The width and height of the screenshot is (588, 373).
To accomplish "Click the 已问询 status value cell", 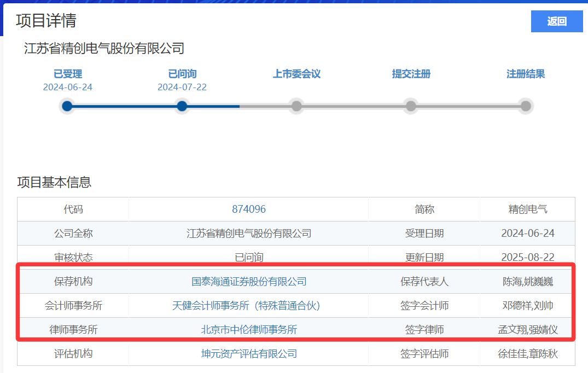I will tap(249, 257).
